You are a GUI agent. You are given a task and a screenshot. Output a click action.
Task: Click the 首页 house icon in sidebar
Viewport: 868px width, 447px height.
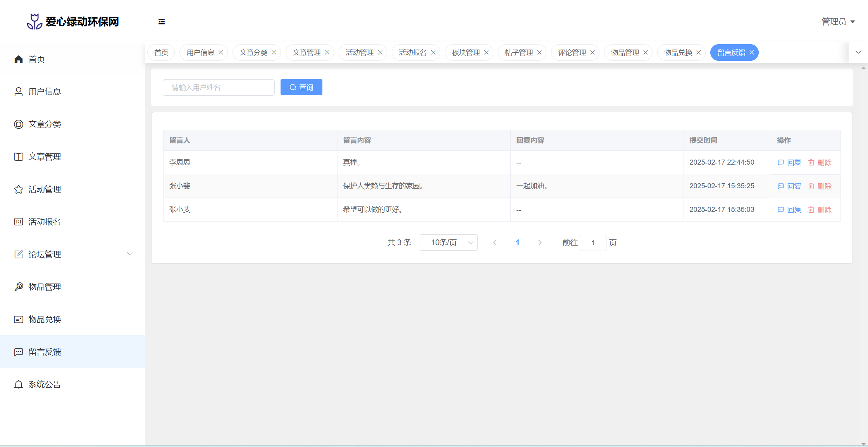coord(19,59)
